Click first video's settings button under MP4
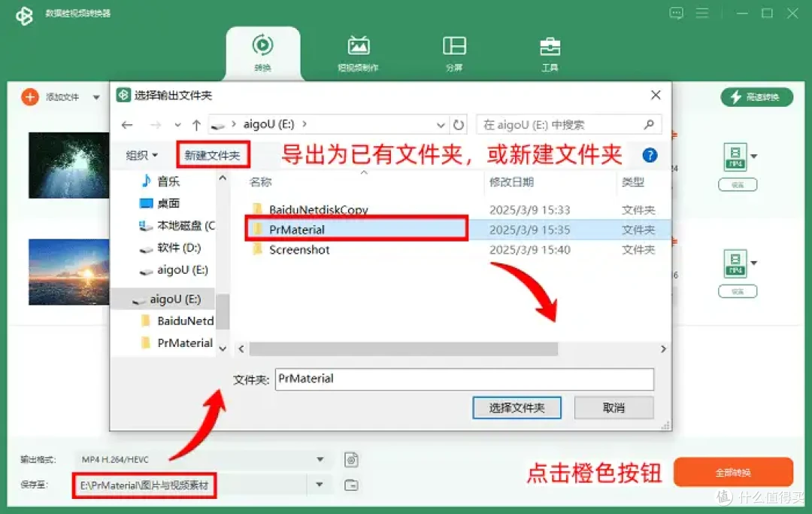The height and width of the screenshot is (514, 812). [738, 184]
